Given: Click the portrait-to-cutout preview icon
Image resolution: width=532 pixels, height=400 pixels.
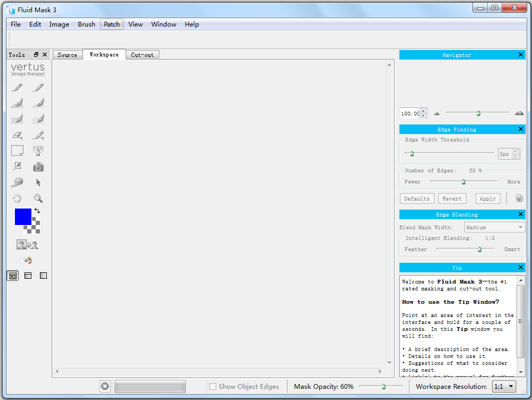Looking at the screenshot, I should 27,244.
